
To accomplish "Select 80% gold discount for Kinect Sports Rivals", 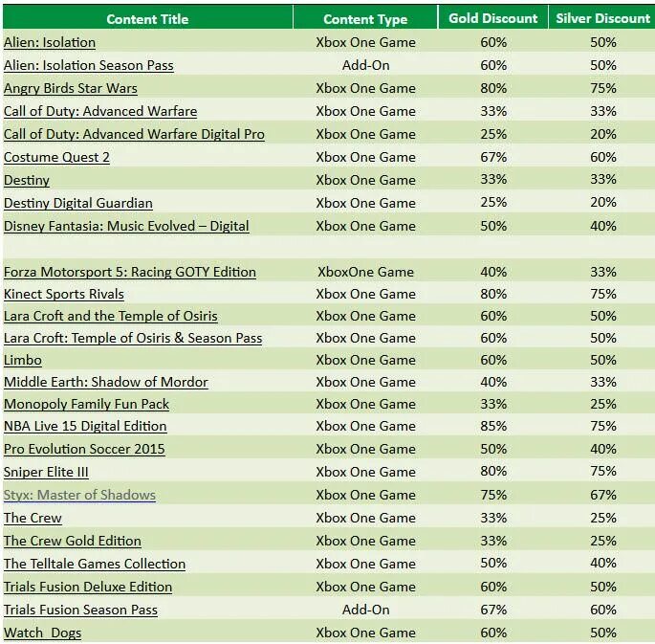I will coord(493,294).
